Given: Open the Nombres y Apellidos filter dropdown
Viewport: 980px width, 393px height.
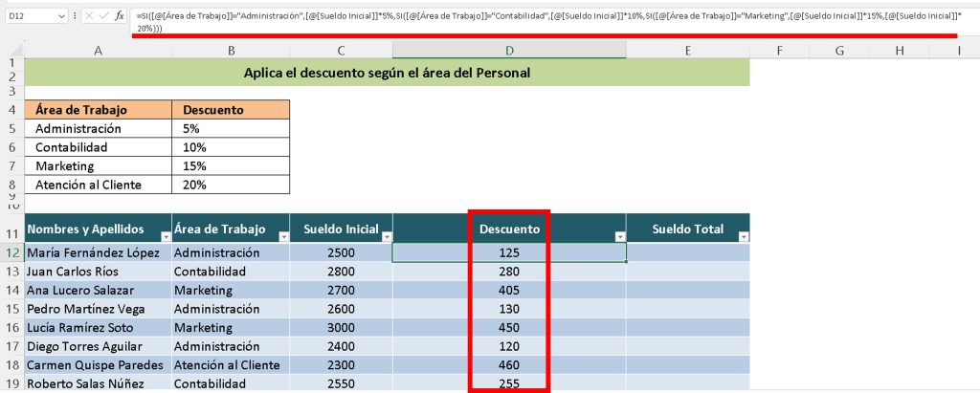Looking at the screenshot, I should click(x=164, y=236).
